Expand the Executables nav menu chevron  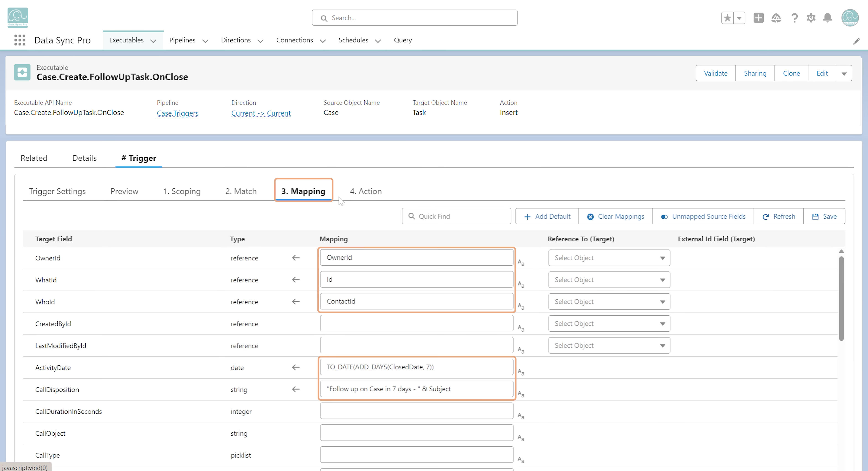pos(153,41)
